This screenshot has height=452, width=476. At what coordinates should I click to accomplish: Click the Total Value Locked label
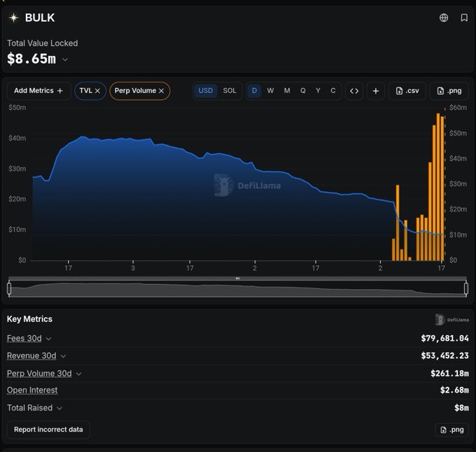43,43
